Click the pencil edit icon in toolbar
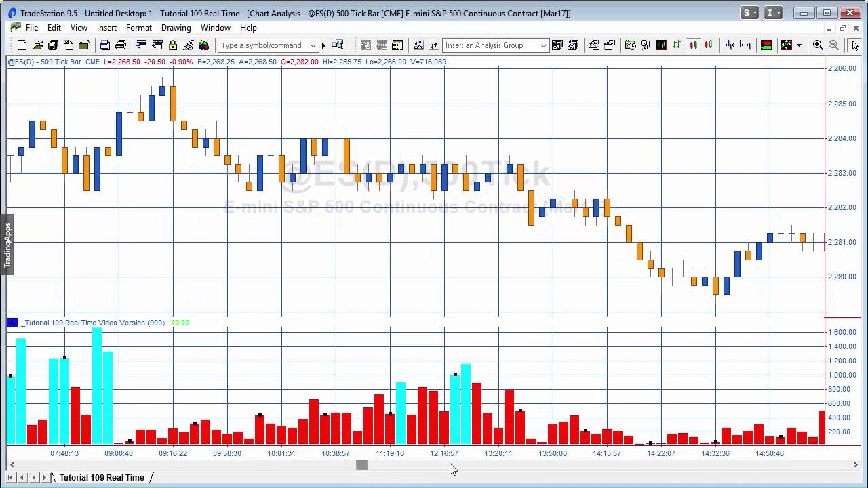Viewport: 868px width, 488px height. (x=188, y=45)
